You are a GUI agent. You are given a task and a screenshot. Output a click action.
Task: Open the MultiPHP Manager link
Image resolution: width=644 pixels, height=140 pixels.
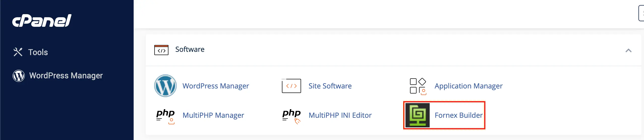click(x=213, y=115)
